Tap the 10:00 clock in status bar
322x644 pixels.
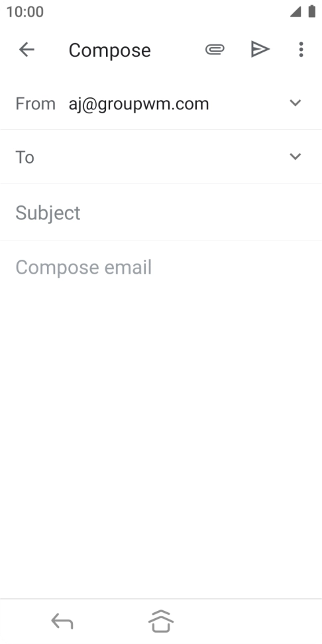click(25, 11)
